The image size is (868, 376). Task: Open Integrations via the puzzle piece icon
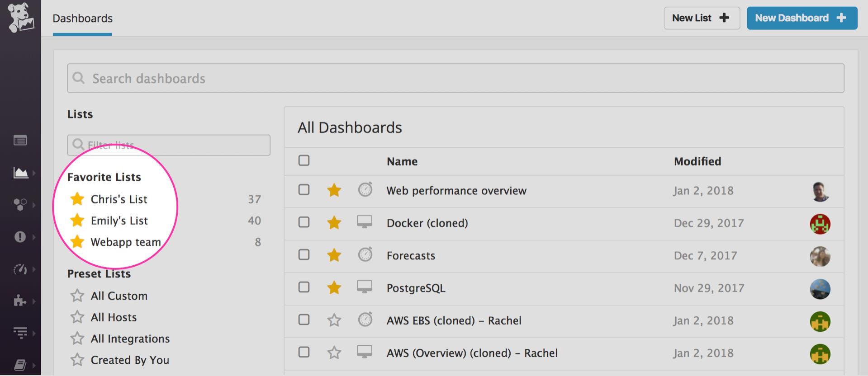20,301
